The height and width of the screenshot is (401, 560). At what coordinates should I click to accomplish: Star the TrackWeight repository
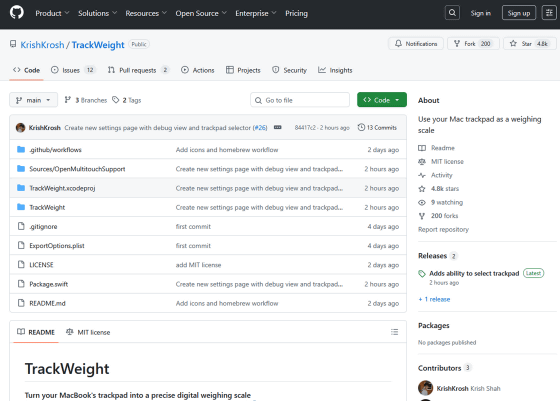[x=530, y=44]
